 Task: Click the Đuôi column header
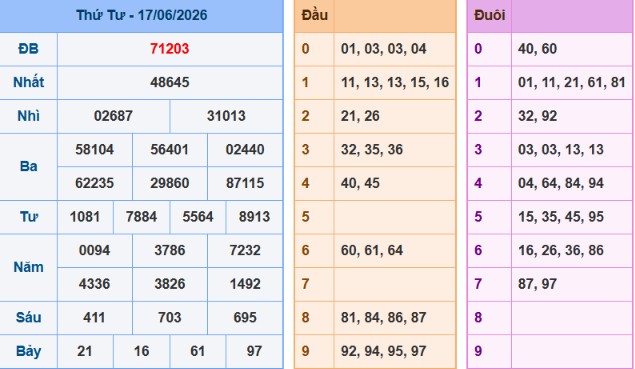[x=490, y=15]
